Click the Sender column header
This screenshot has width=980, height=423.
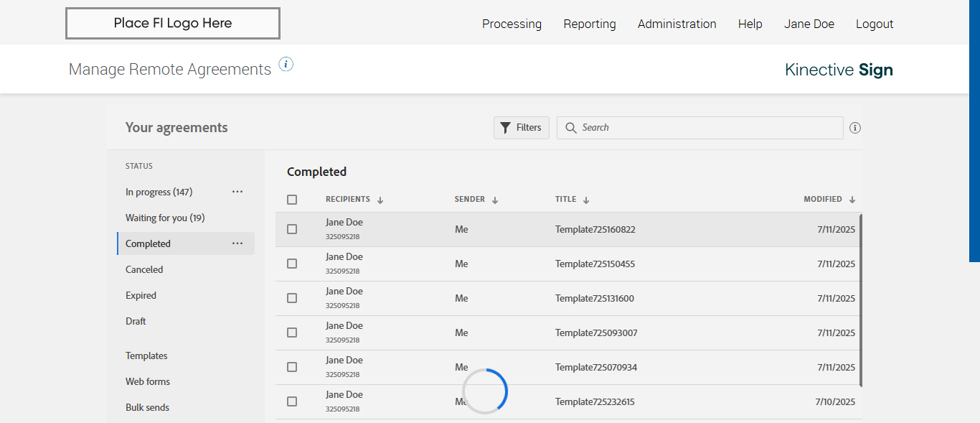tap(470, 200)
